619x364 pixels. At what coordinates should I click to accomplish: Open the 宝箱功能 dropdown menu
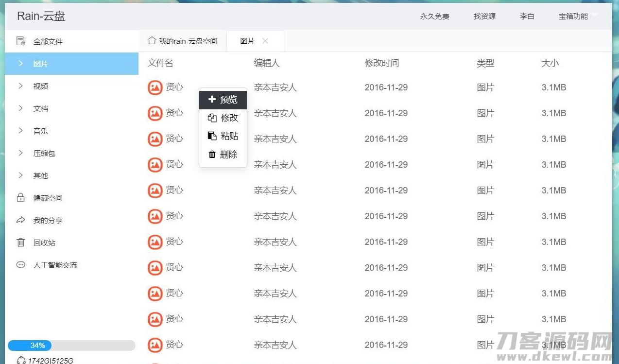point(576,16)
